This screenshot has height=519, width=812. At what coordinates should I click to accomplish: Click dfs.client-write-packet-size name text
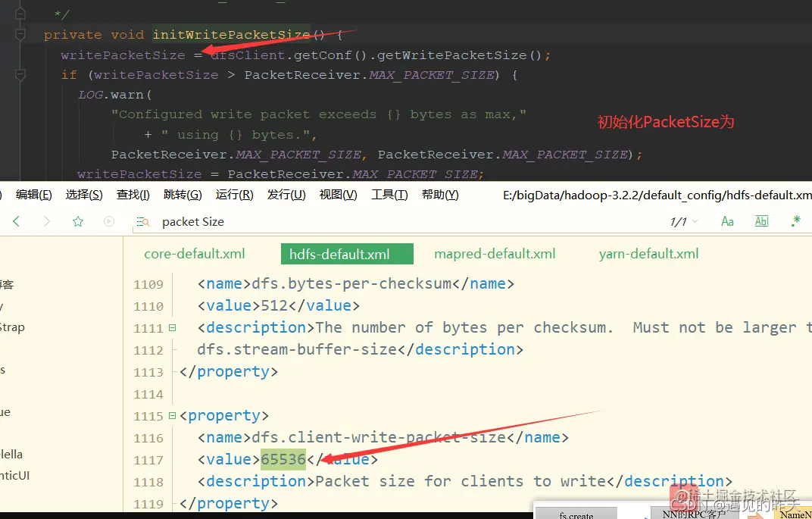click(x=379, y=438)
